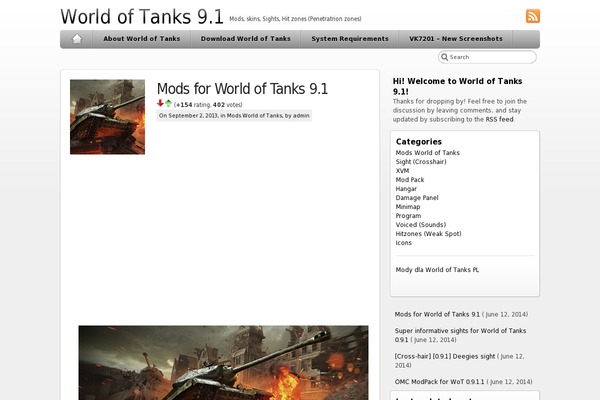Open the Icons category
Screen dimensions: 600x400
click(x=404, y=243)
